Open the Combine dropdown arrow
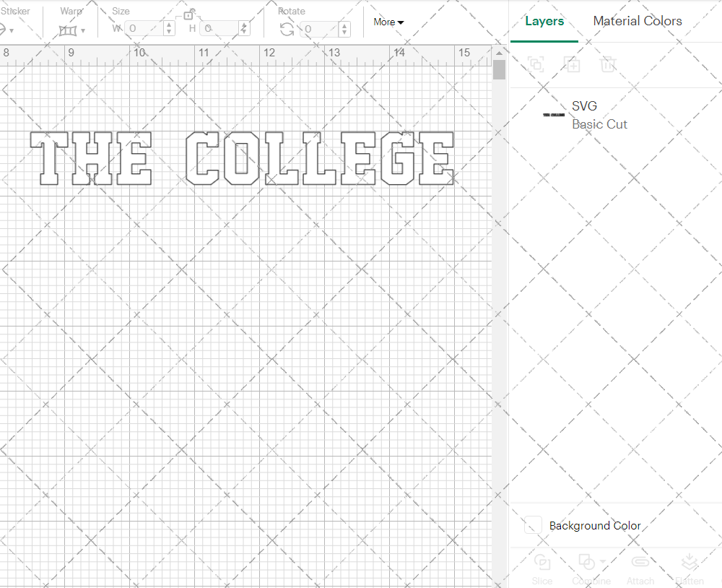Image resolution: width=722 pixels, height=588 pixels. pyautogui.click(x=603, y=562)
